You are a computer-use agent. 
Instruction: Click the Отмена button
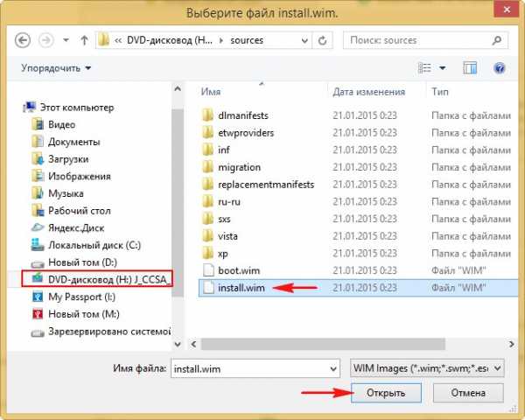[x=468, y=393]
